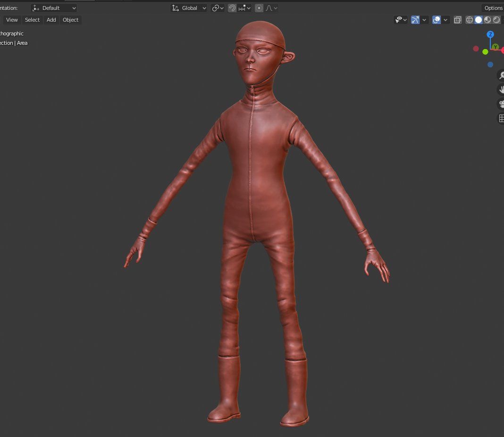
Task: Open the Object menu
Action: (x=71, y=20)
